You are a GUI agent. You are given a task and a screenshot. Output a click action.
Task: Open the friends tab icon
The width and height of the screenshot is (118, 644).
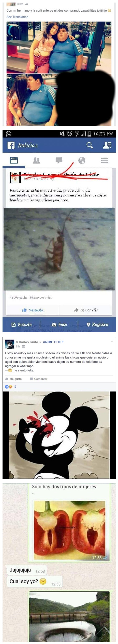36,160
